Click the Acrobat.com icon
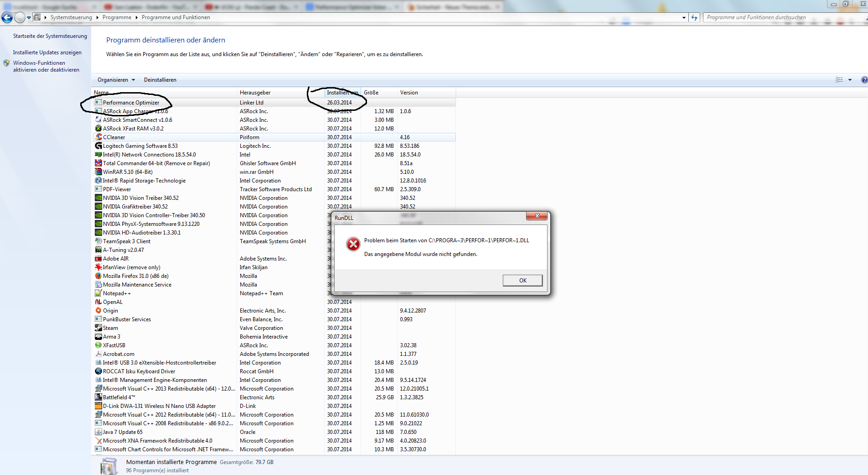Viewport: 868px width, 475px height. (x=98, y=354)
